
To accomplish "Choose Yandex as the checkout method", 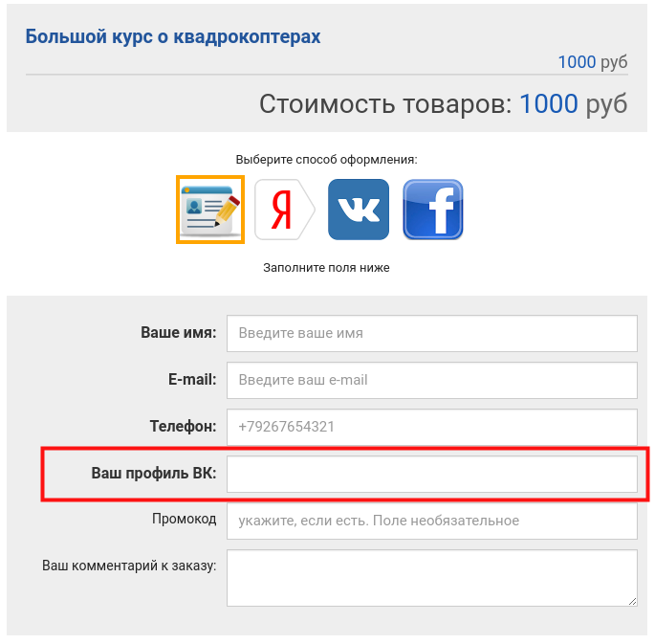I will tap(283, 209).
